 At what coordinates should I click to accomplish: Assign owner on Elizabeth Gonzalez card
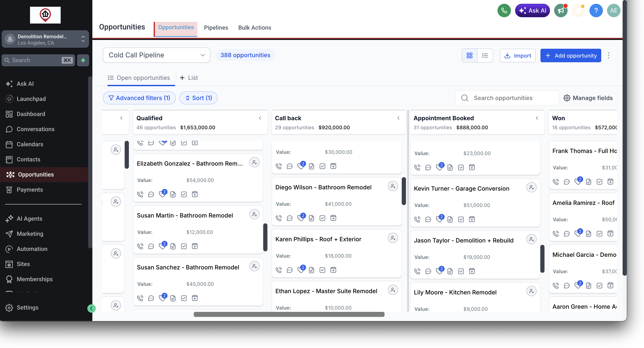(x=254, y=162)
